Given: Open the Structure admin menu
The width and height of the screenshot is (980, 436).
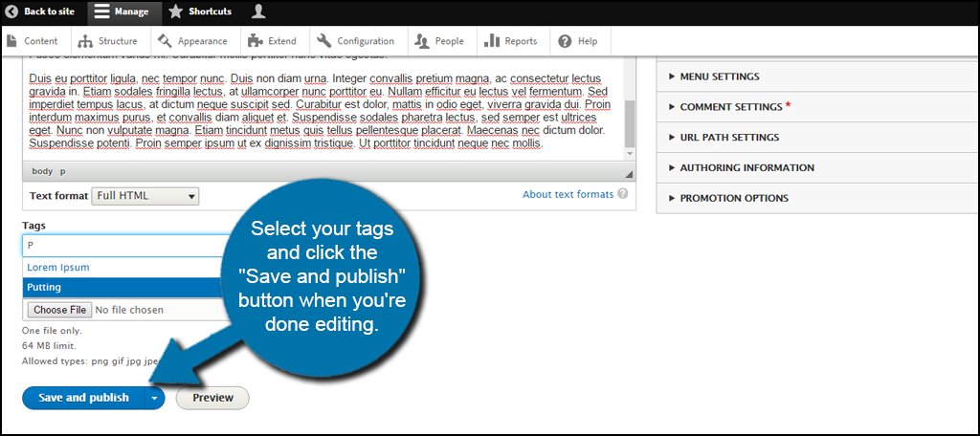Looking at the screenshot, I should (107, 41).
